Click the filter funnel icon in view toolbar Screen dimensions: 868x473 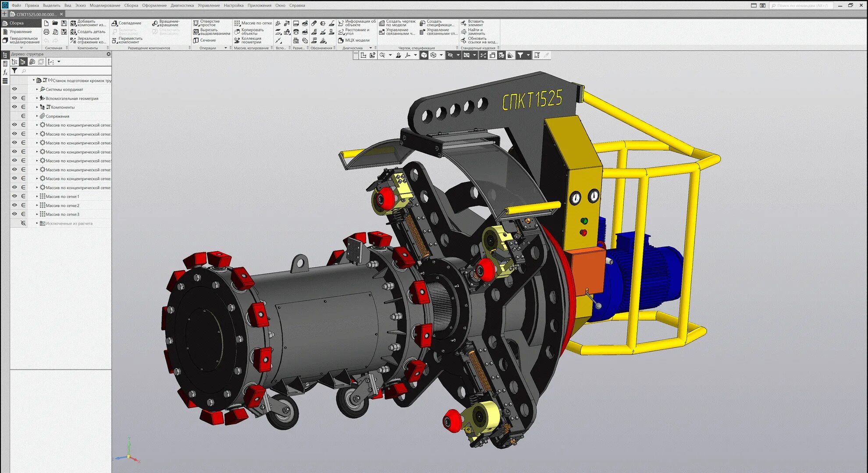tap(520, 55)
